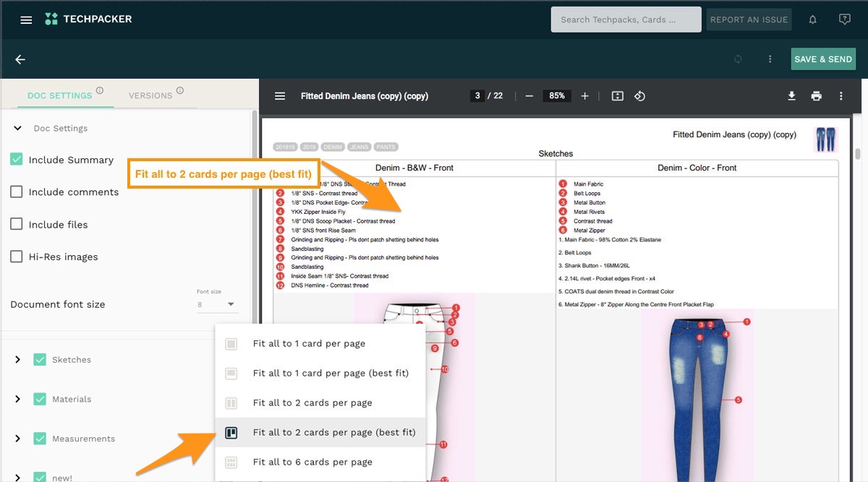The width and height of the screenshot is (868, 482).
Task: Uncheck the Sketches section checkbox
Action: coord(40,359)
